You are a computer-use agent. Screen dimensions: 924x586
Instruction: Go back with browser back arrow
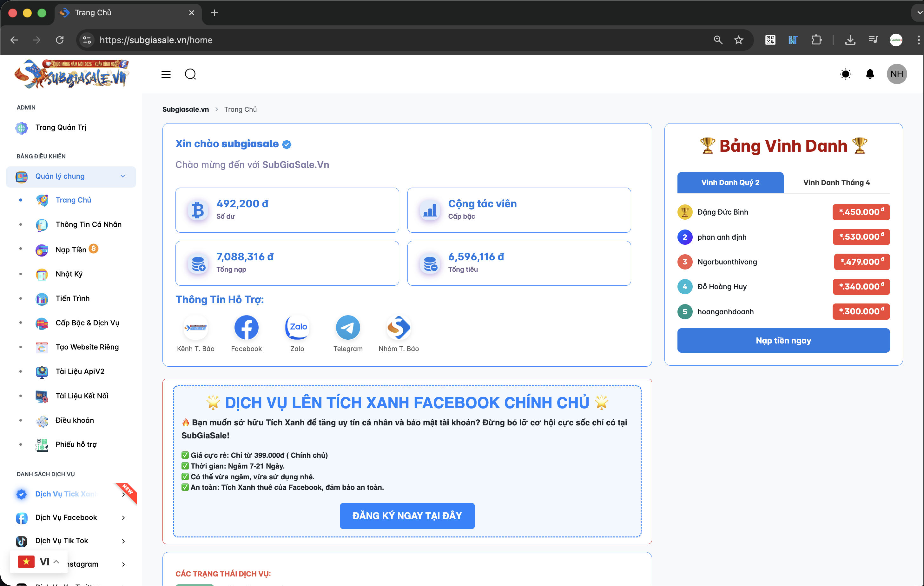(14, 40)
